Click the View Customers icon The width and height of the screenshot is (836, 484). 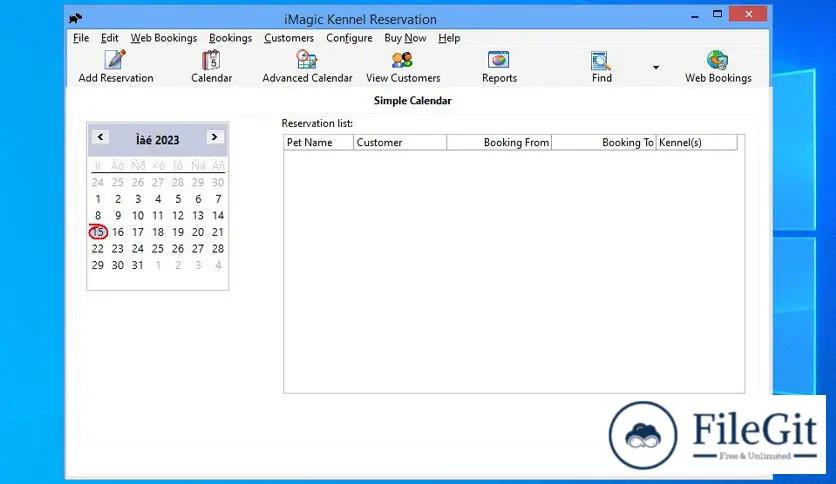(x=402, y=60)
